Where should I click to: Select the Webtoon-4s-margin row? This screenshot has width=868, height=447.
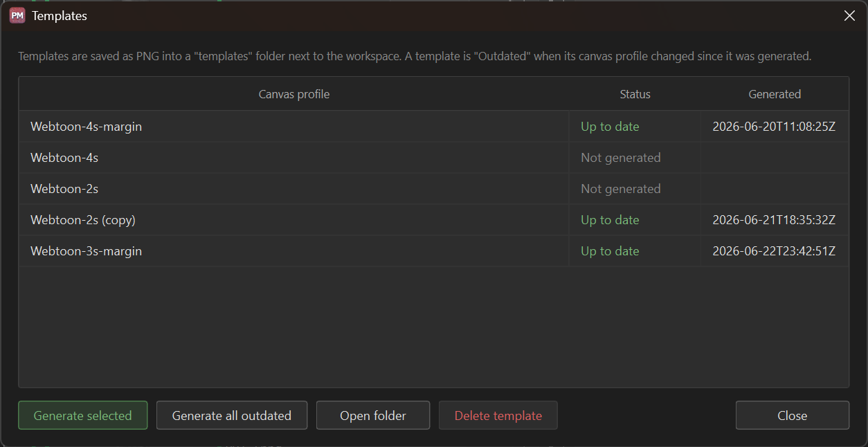(433, 127)
